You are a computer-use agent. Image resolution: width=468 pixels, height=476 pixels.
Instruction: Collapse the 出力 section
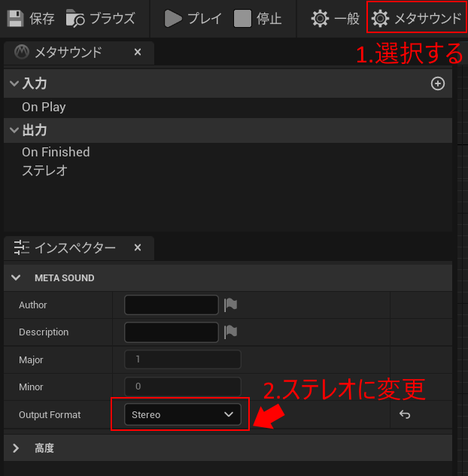click(x=14, y=130)
